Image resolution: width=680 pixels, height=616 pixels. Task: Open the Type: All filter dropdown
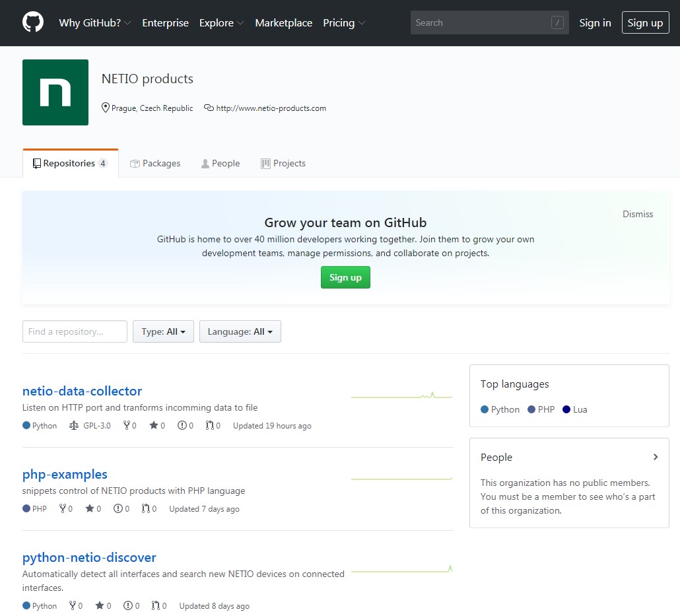(163, 331)
